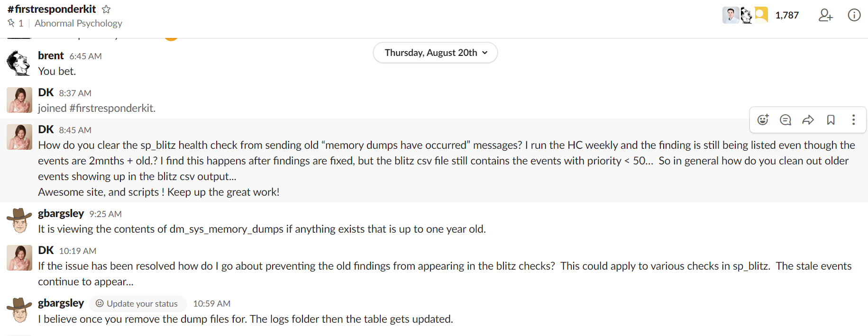
Task: Click the 8:45 AM message timestamp
Action: (75, 130)
